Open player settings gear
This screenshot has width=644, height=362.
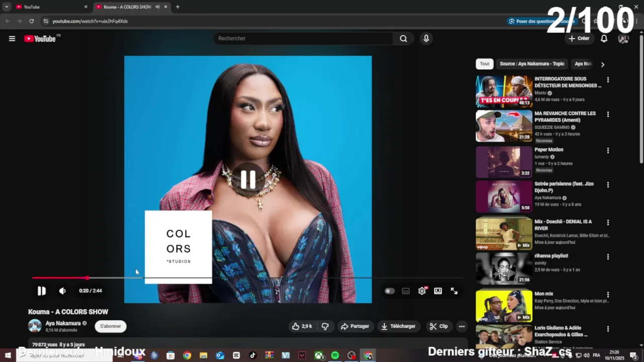pos(422,291)
